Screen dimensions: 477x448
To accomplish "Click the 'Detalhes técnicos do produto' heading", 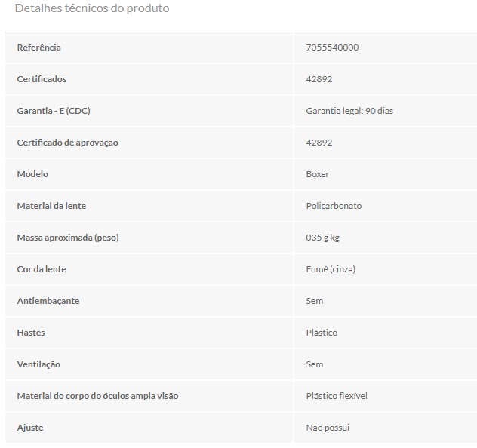I will coord(92,8).
